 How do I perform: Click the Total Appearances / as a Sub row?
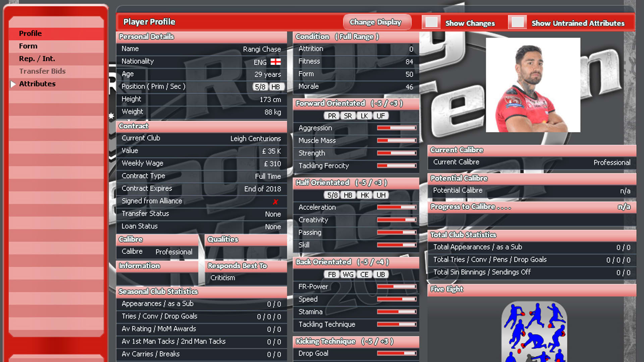(x=532, y=247)
